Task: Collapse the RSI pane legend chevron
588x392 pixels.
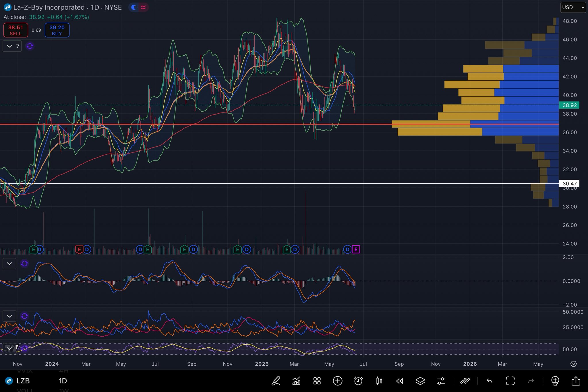Action: click(9, 349)
